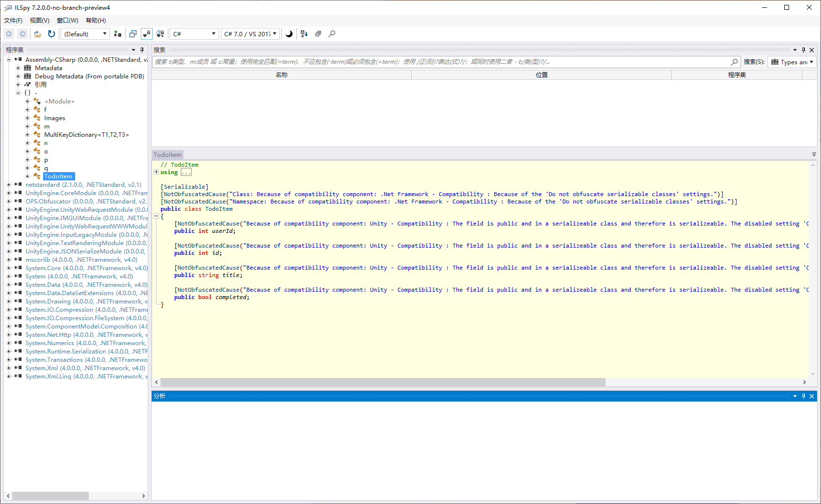Viewport: 821px width, 504px height.
Task: Click the sort A-Z toolbar icon
Action: (304, 34)
